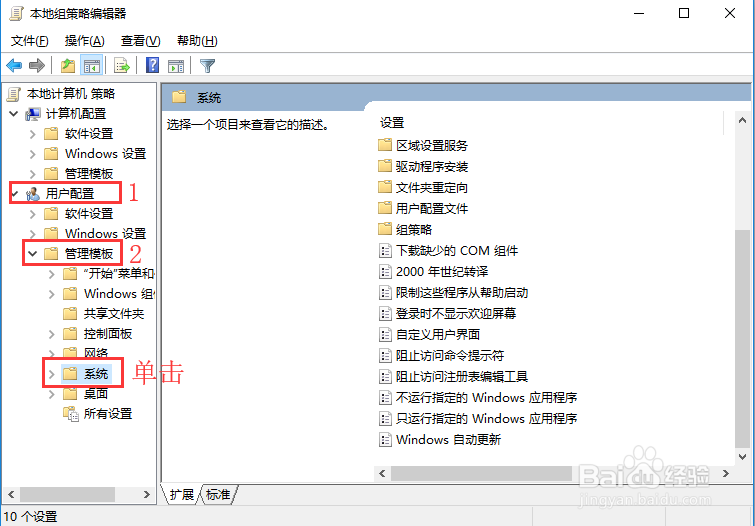Select Windows 组件 folder in the tree
Screen dimensions: 755x526
(118, 294)
